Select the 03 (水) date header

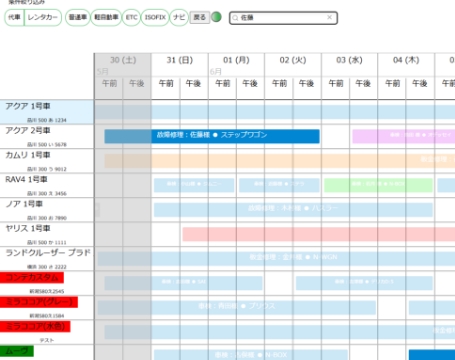coord(349,60)
